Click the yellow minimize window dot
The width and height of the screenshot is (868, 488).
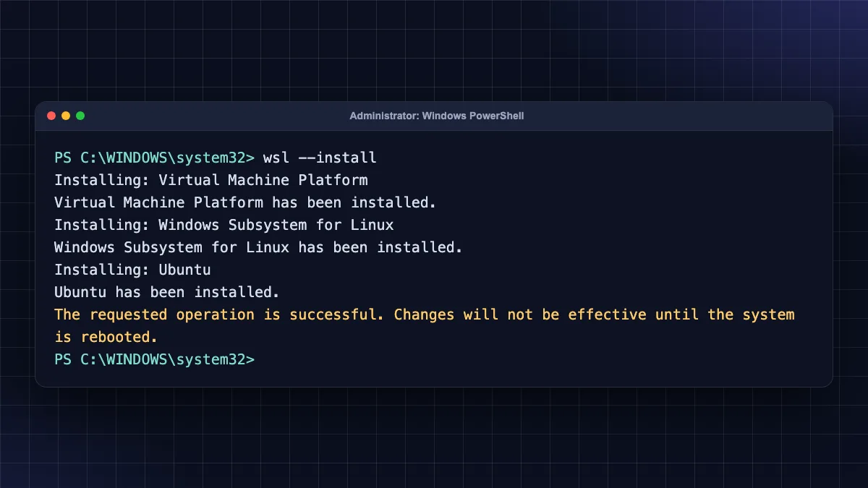66,116
